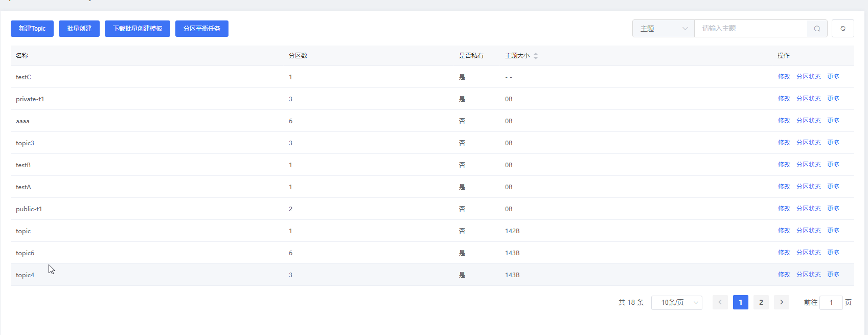Open 分区状态 for public-t1
Viewport: 868px width, 335px height.
tap(809, 209)
